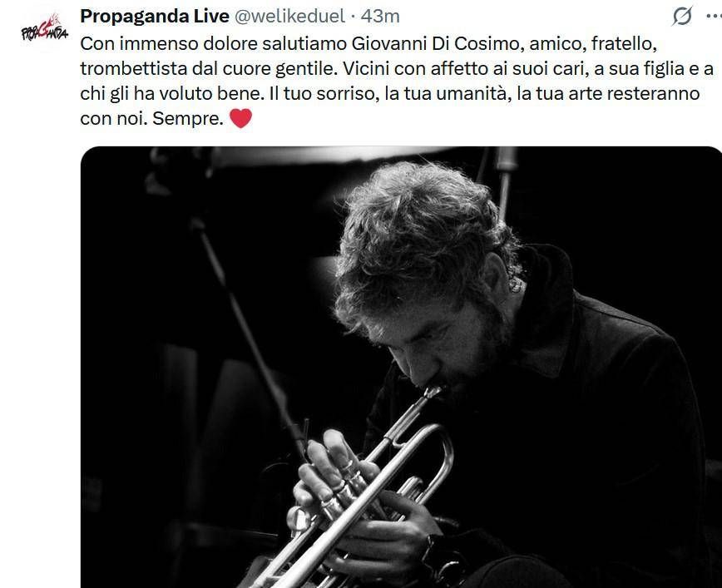Open the black-and-white trumpeter photo
Viewport: 722px width, 588px height.
(401, 367)
